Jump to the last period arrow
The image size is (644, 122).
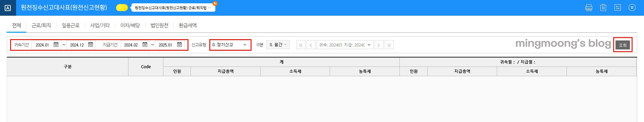coord(389,45)
